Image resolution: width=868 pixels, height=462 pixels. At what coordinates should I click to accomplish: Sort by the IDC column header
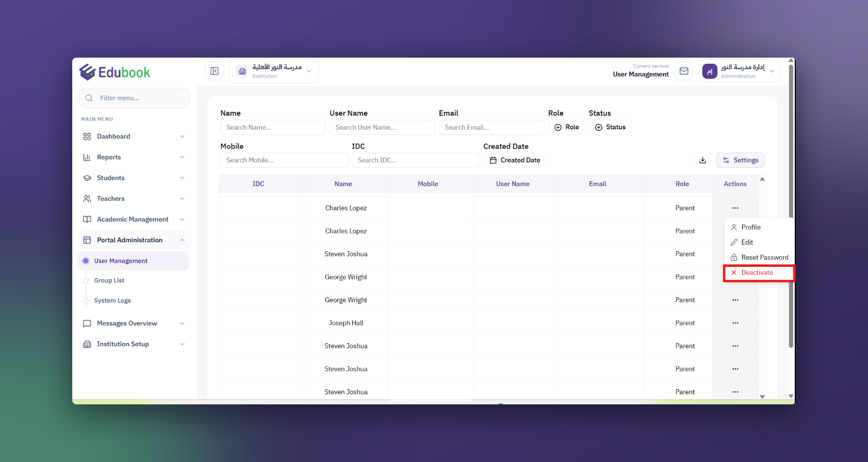[258, 184]
